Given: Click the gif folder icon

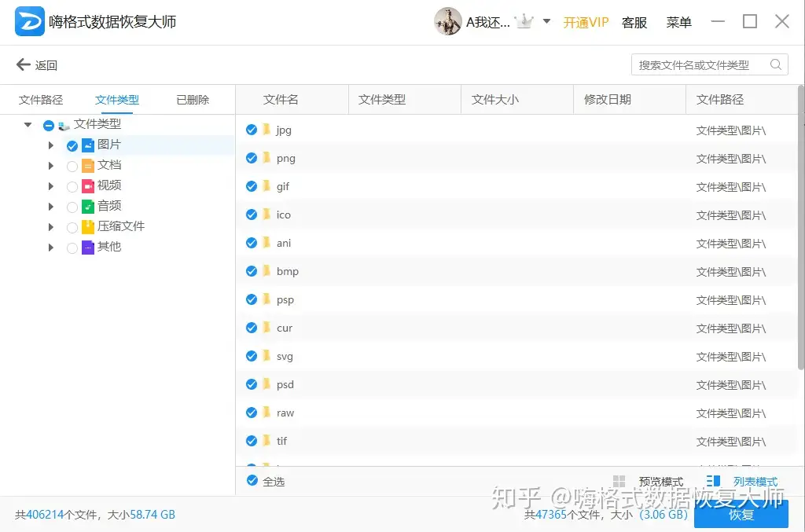Looking at the screenshot, I should [266, 185].
